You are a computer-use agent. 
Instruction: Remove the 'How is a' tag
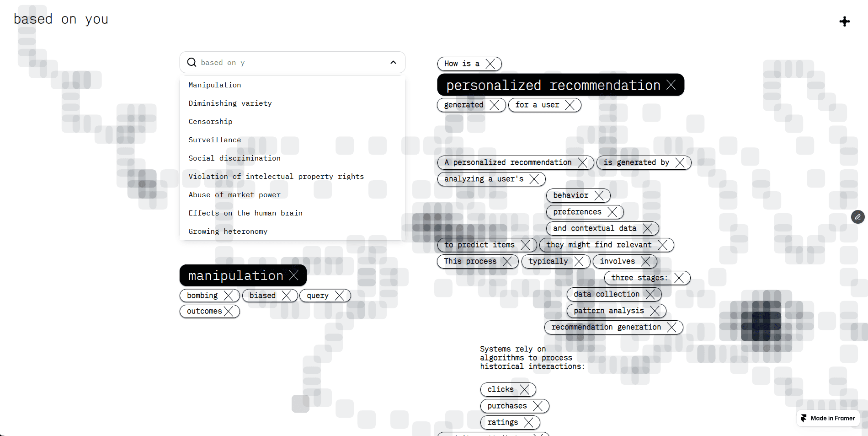click(490, 64)
